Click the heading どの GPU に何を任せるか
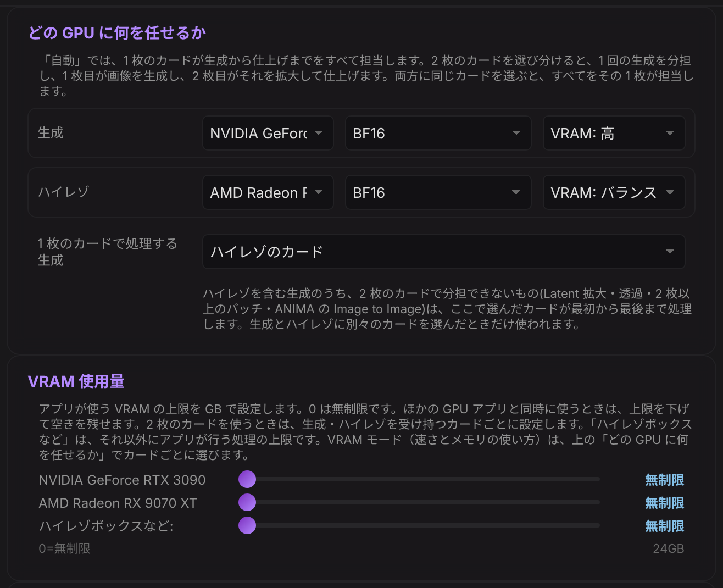This screenshot has height=588, width=723. 117,33
